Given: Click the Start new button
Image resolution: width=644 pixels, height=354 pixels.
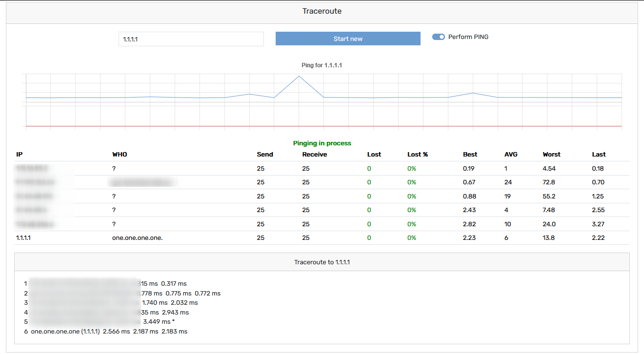Looking at the screenshot, I should click(348, 39).
